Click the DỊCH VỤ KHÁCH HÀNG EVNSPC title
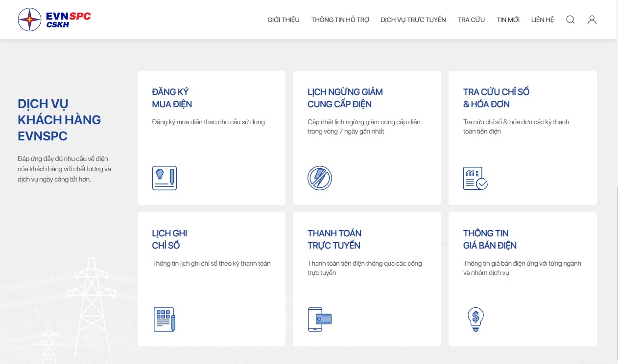Viewport: 618px width, 364px height. (59, 120)
